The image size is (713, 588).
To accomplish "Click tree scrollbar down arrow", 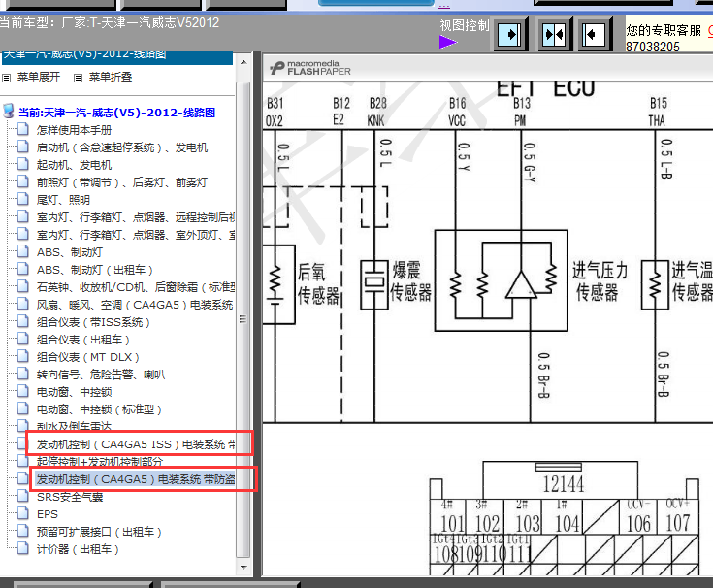I will (x=243, y=567).
